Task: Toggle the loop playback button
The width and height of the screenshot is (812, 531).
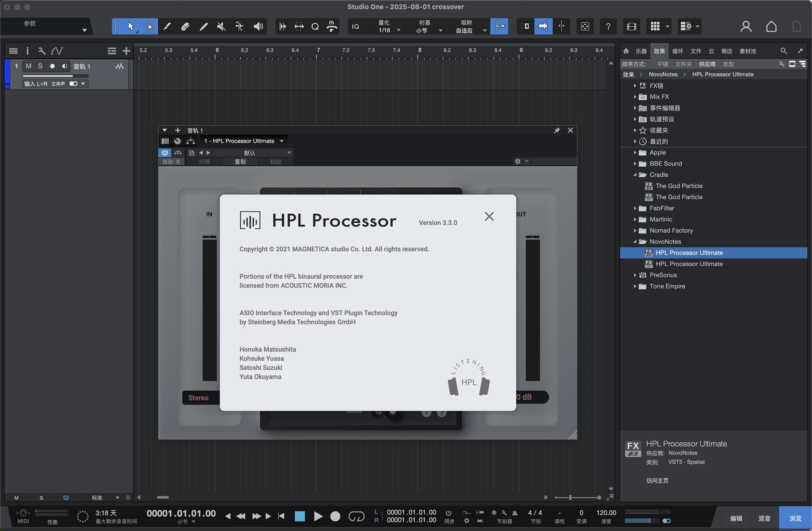Action: click(356, 516)
